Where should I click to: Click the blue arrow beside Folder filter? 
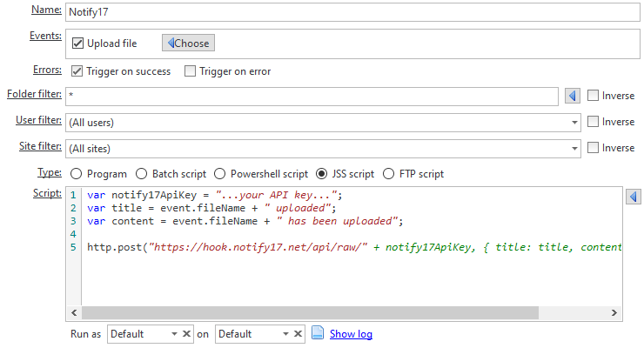coord(572,96)
